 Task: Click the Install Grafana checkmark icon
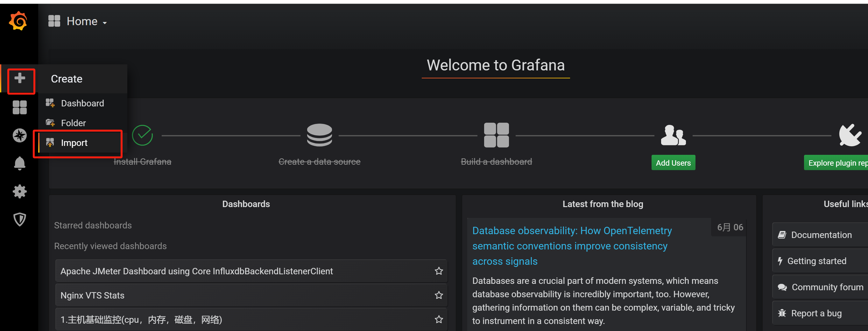tap(142, 135)
